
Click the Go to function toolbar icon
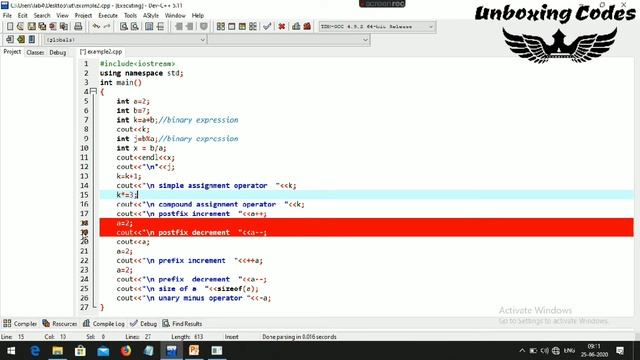point(149,27)
